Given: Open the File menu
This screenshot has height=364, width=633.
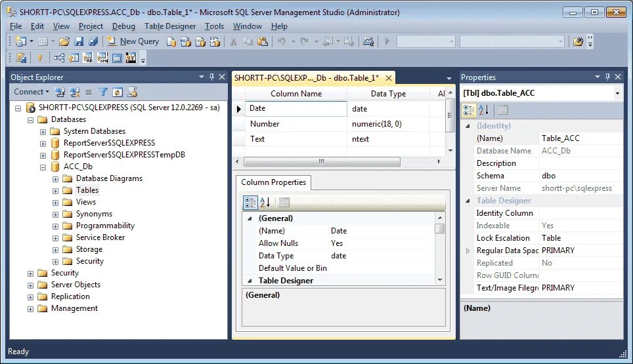Looking at the screenshot, I should tap(16, 26).
